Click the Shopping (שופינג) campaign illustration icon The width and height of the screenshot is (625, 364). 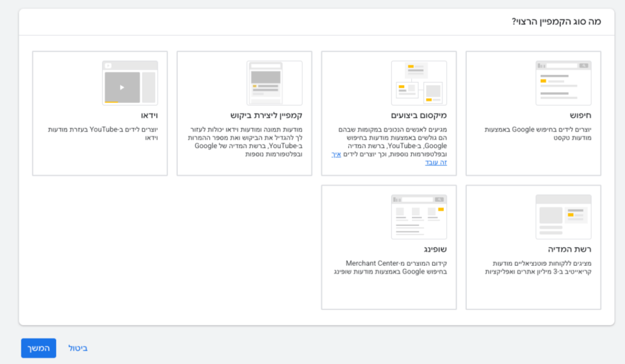[x=419, y=217]
